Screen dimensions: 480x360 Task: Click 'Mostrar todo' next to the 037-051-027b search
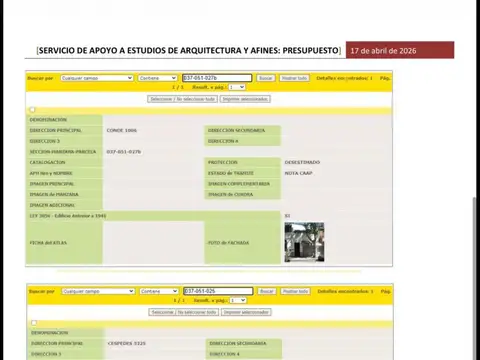click(294, 78)
